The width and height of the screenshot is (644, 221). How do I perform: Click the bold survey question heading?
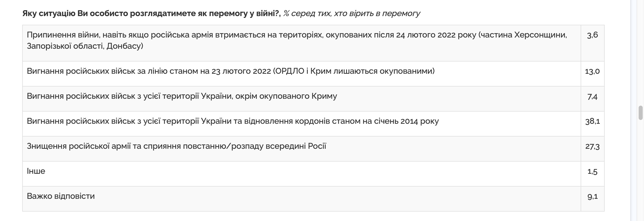coord(151,14)
